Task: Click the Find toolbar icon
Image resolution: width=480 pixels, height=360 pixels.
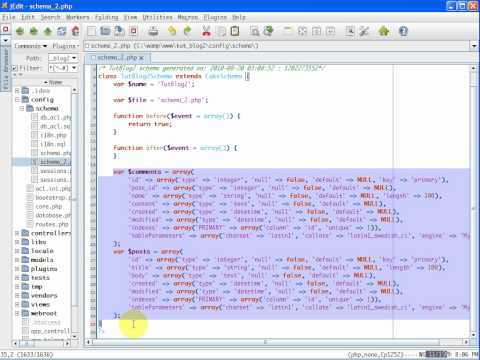Action: 254,31
